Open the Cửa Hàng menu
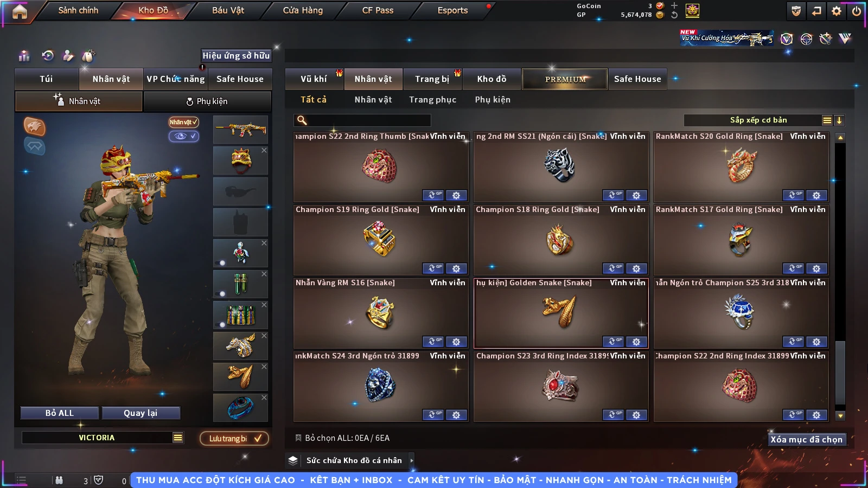 tap(303, 10)
